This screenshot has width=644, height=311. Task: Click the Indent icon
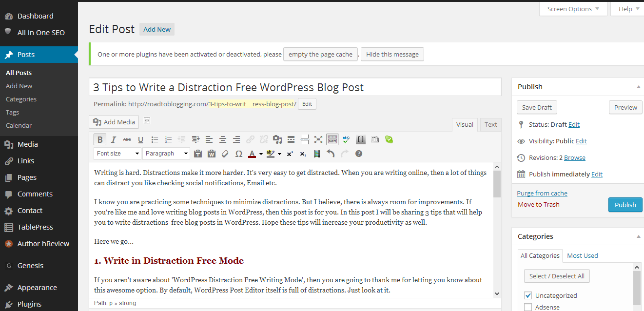195,139
